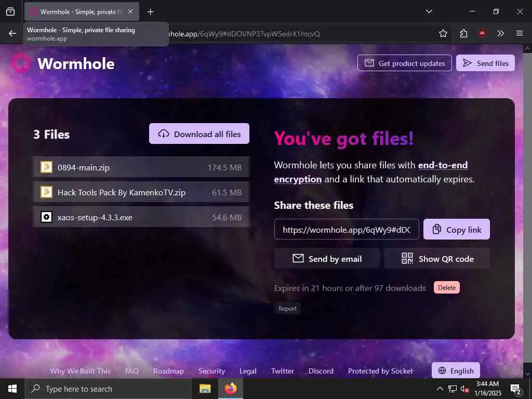532x399 pixels.
Task: Click the pink Delete button
Action: [x=446, y=287]
